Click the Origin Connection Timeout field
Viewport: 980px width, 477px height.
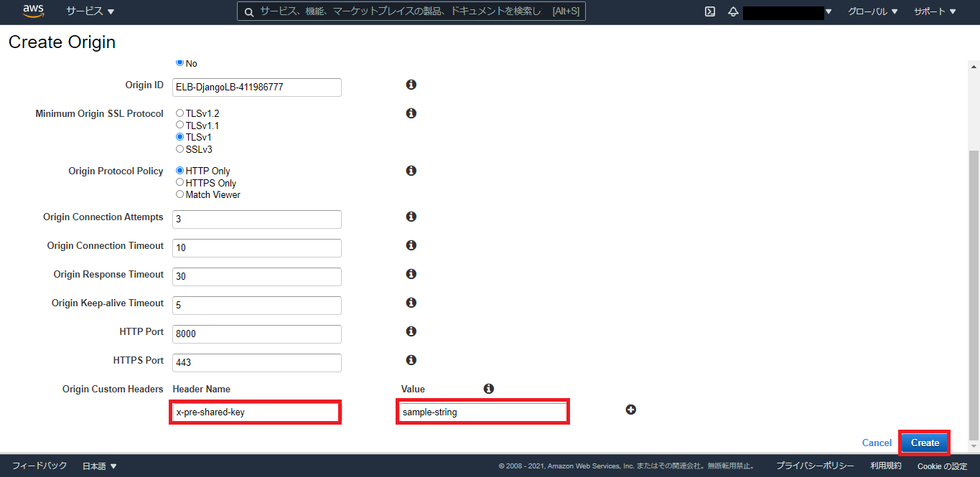[x=257, y=248]
